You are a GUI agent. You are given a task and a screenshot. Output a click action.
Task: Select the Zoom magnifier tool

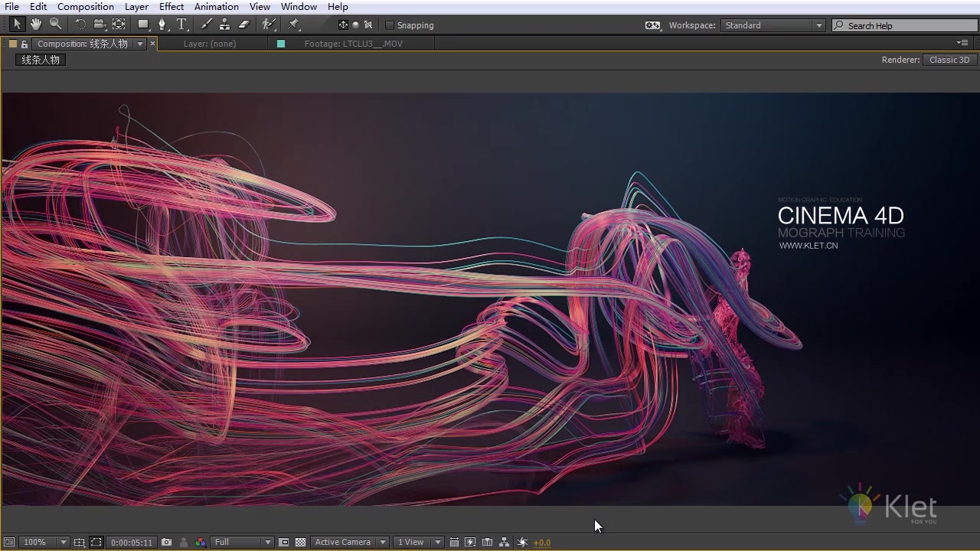(55, 24)
